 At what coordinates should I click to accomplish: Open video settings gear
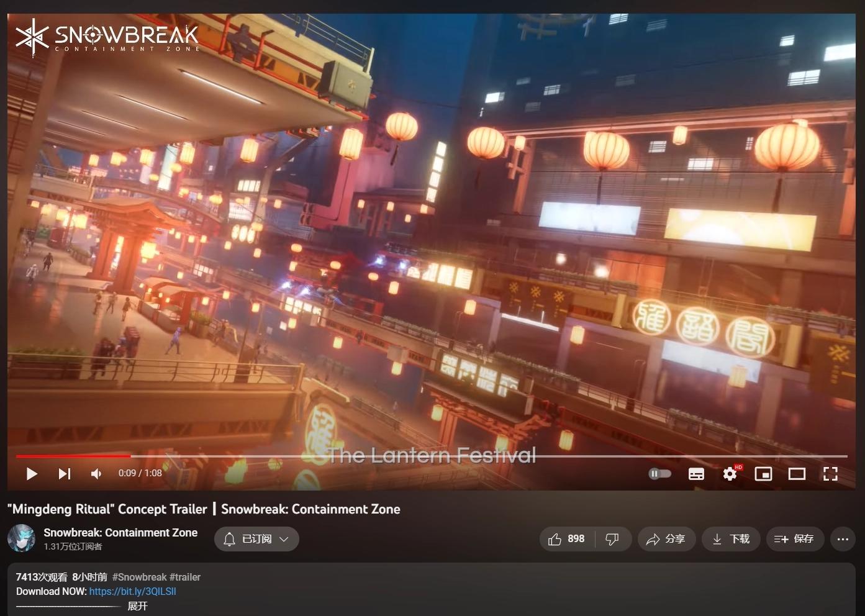pos(730,474)
